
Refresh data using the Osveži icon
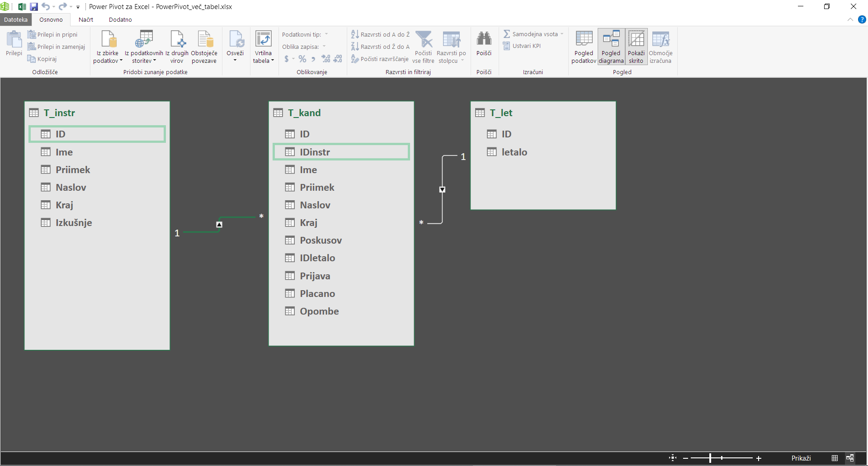click(236, 45)
